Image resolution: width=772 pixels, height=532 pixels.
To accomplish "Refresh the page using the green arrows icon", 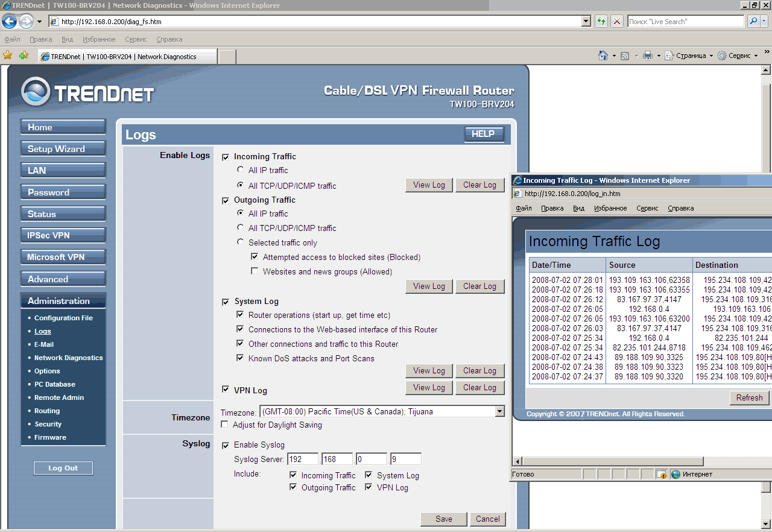I will click(x=601, y=22).
